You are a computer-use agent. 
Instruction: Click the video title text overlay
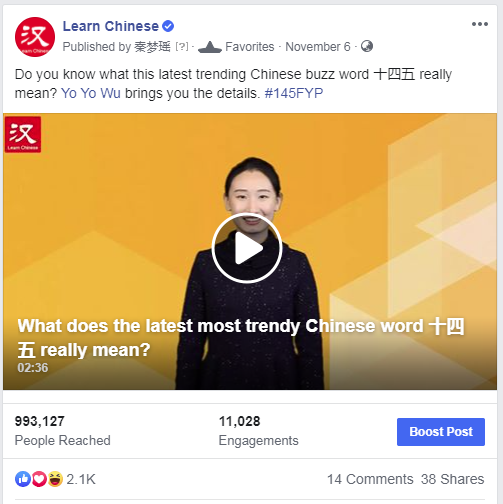241,338
